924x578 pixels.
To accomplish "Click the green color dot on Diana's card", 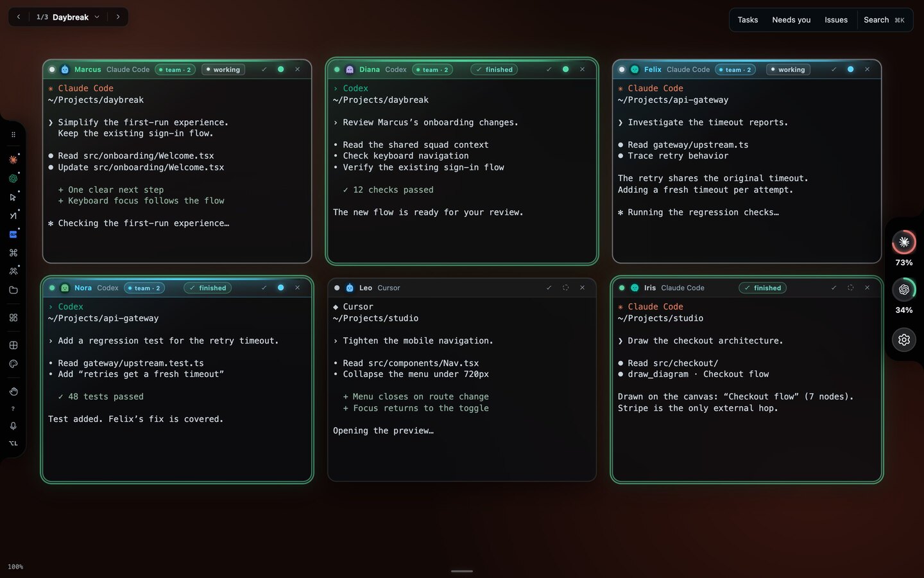I will [x=565, y=69].
